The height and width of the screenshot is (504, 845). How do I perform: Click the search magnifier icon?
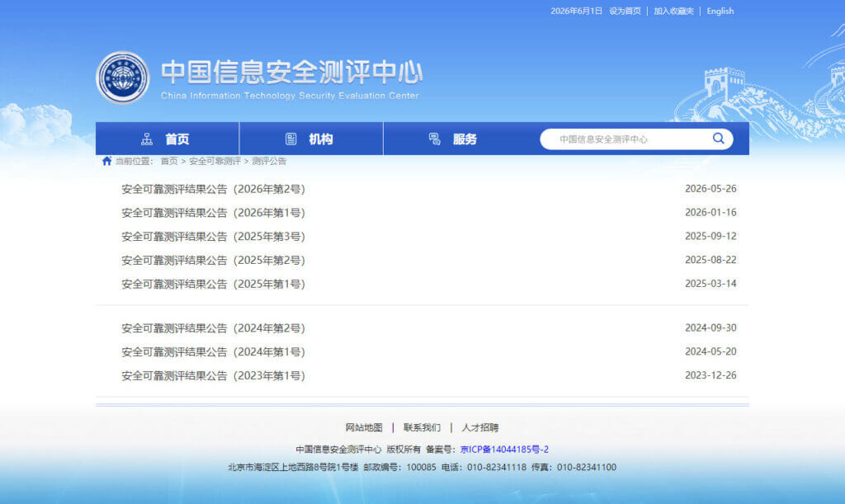click(719, 139)
